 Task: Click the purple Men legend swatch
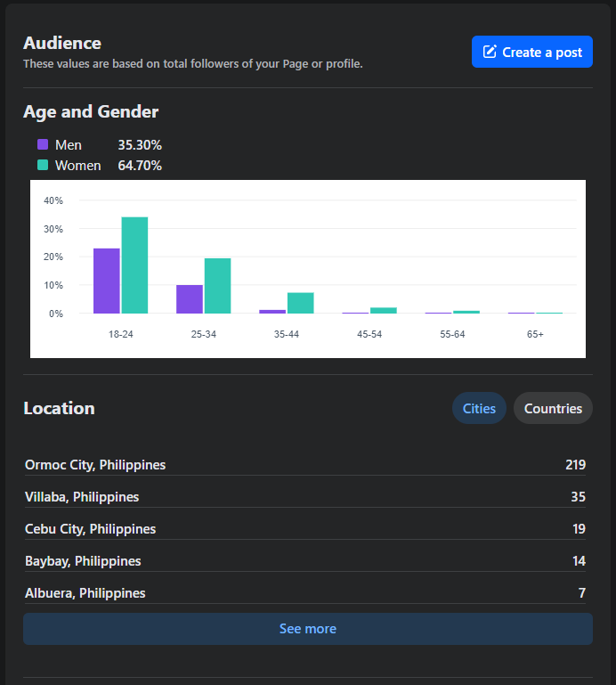(x=43, y=145)
